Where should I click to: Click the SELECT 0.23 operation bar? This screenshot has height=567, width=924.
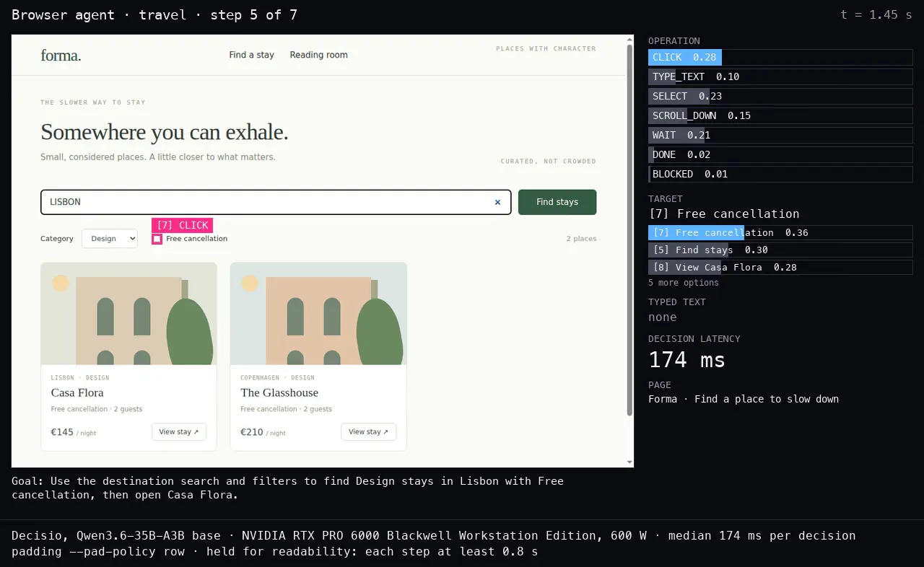pyautogui.click(x=780, y=97)
